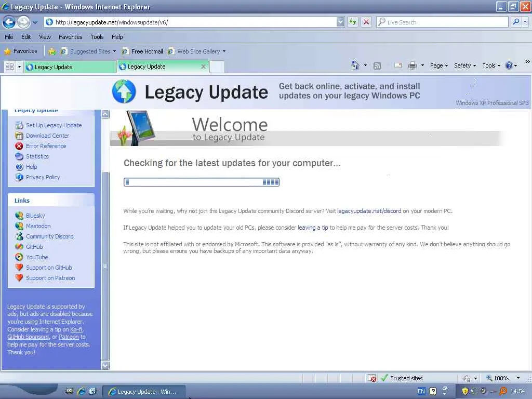
Task: Click the update checking progress bar
Action: pyautogui.click(x=202, y=182)
